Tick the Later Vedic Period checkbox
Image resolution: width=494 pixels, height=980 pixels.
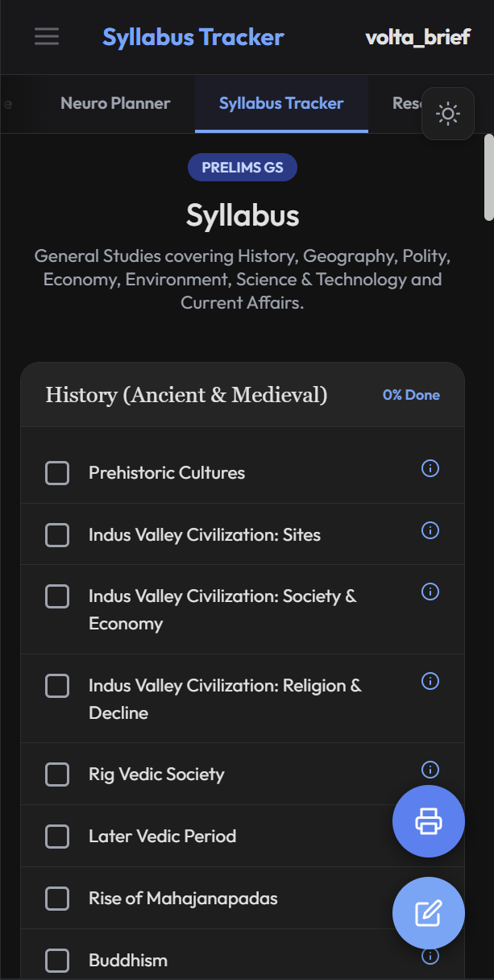click(x=57, y=836)
